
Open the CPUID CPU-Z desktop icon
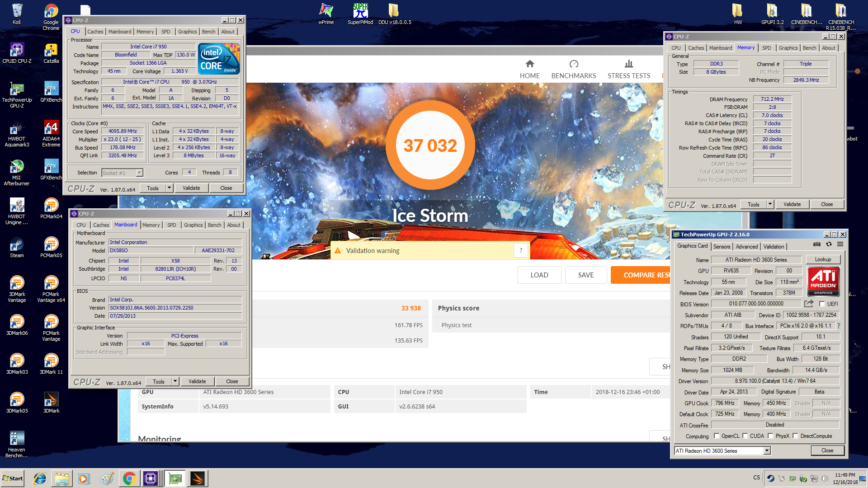(x=17, y=52)
